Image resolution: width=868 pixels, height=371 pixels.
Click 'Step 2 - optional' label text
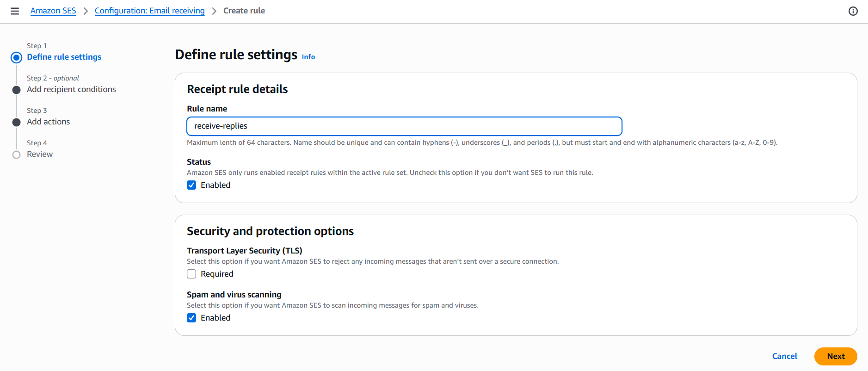[x=53, y=78]
